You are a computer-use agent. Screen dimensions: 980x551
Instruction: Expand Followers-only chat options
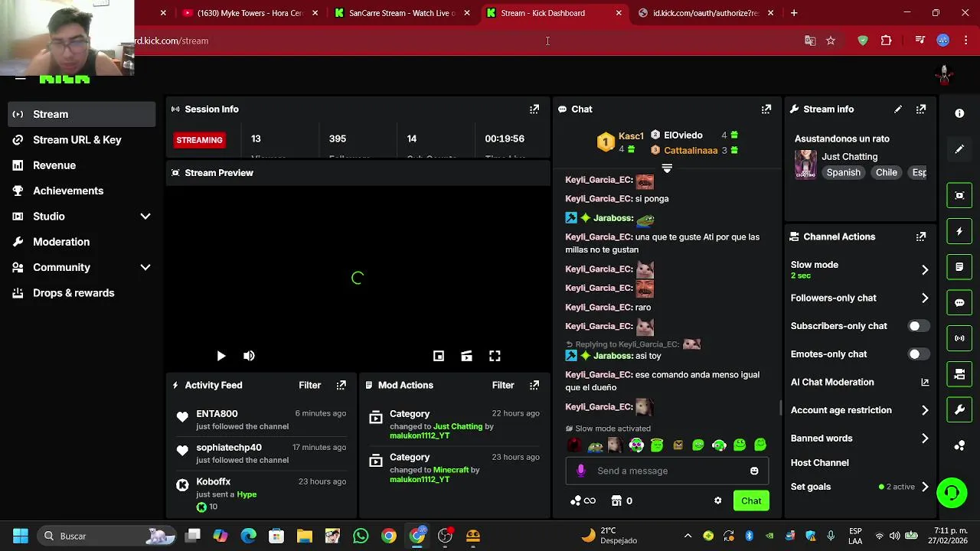click(925, 298)
